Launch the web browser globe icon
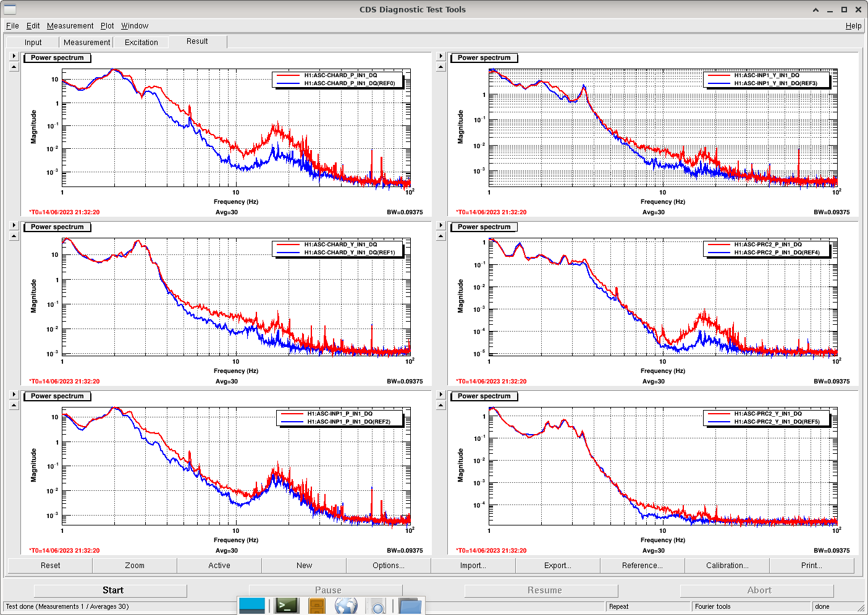Viewport: 868px width, 615px height. [x=346, y=606]
